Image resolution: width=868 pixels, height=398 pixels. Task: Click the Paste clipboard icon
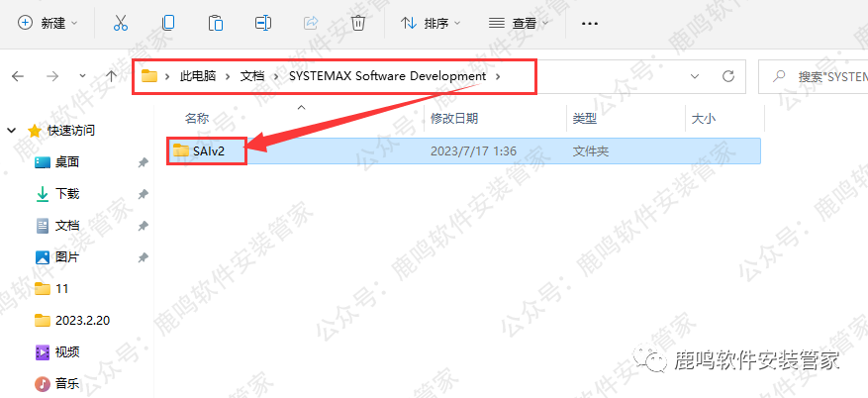216,23
